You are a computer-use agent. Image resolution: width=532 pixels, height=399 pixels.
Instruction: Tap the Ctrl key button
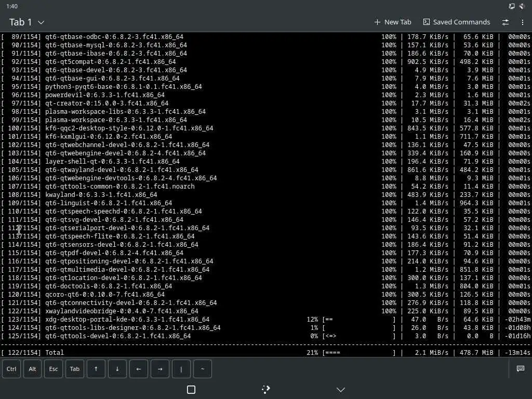coord(11,369)
